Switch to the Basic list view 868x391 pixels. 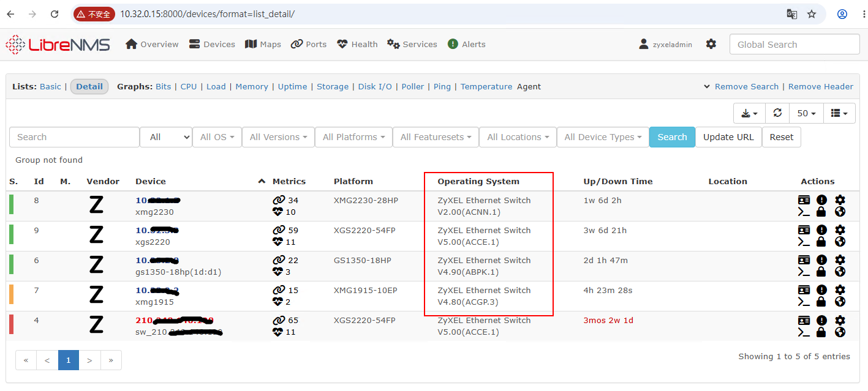pyautogui.click(x=50, y=86)
